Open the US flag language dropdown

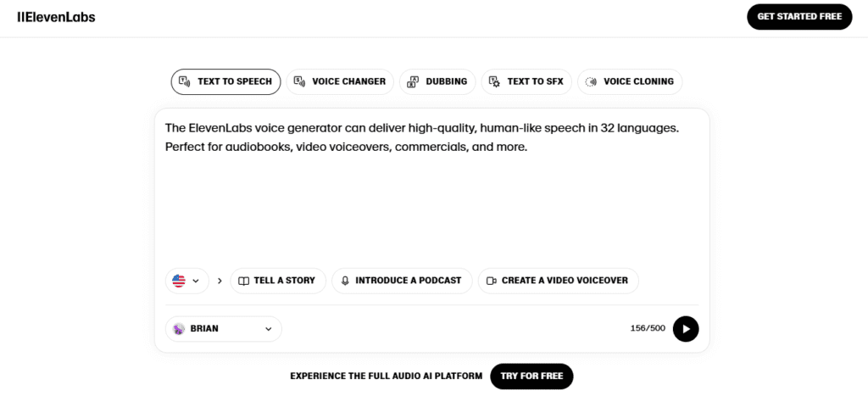coord(186,281)
